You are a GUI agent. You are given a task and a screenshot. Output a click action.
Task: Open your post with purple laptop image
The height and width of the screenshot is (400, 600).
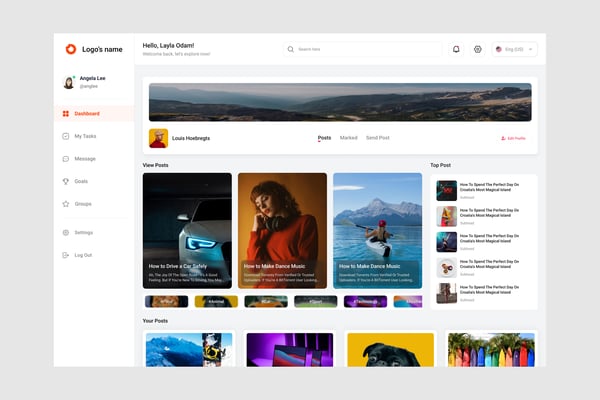[290, 350]
